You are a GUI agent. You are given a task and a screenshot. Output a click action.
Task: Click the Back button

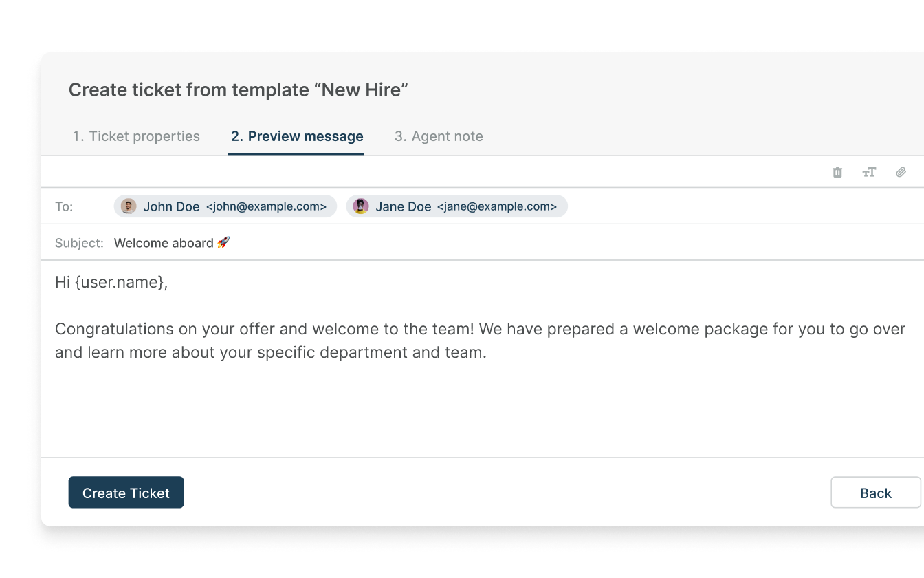[x=876, y=493]
